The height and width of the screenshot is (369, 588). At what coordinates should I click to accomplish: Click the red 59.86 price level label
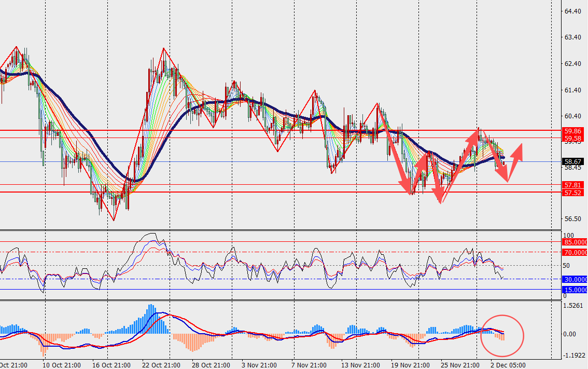(572, 131)
